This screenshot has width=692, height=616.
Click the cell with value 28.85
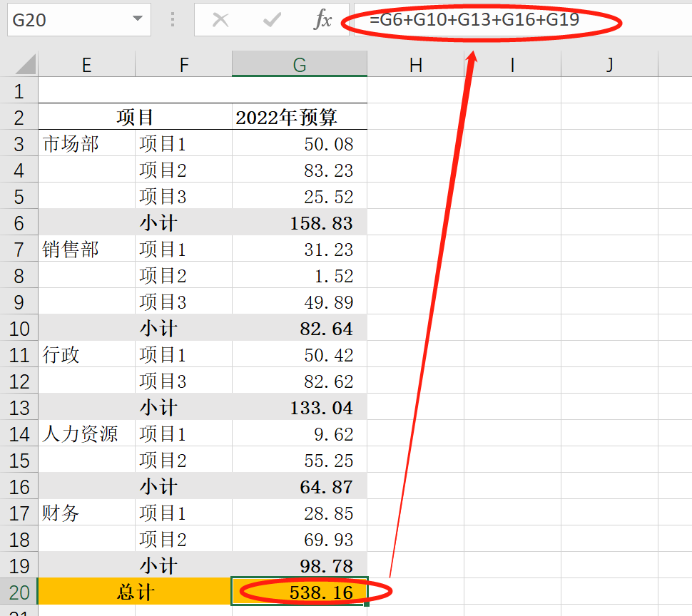coord(300,513)
